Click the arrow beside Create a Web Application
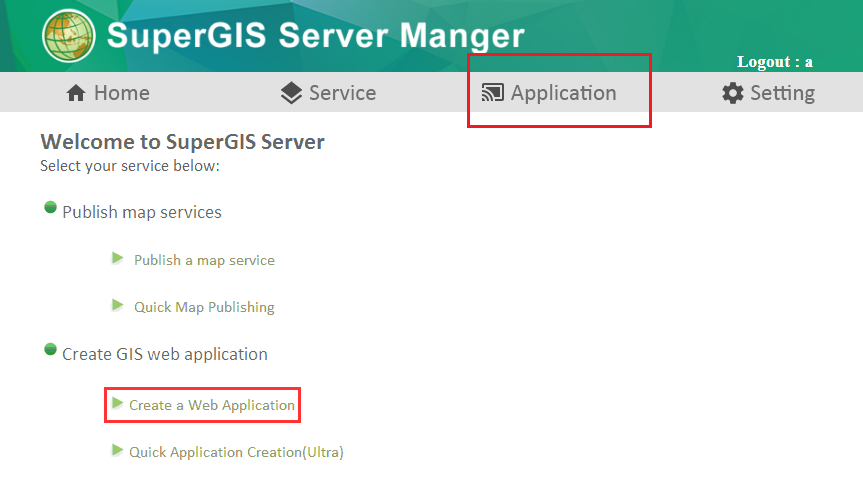This screenshot has width=863, height=485. [x=117, y=403]
